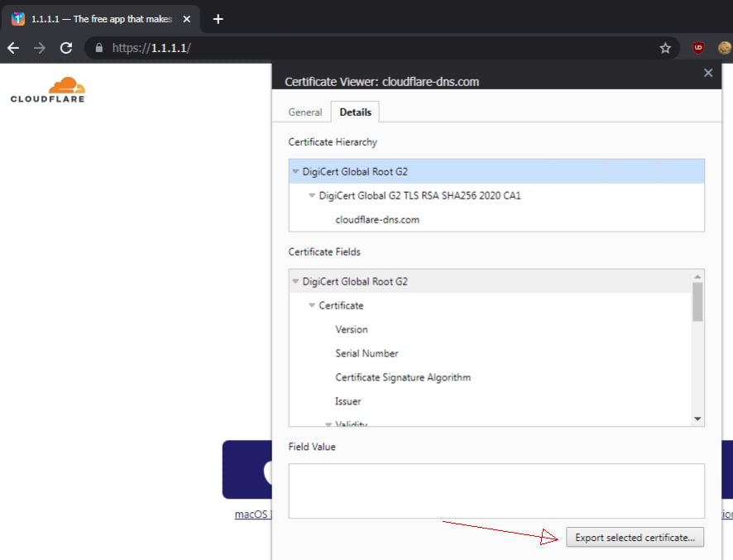Click the scroll down arrow in Certificate Fields
Viewport: 733px width, 560px height.
(x=697, y=419)
